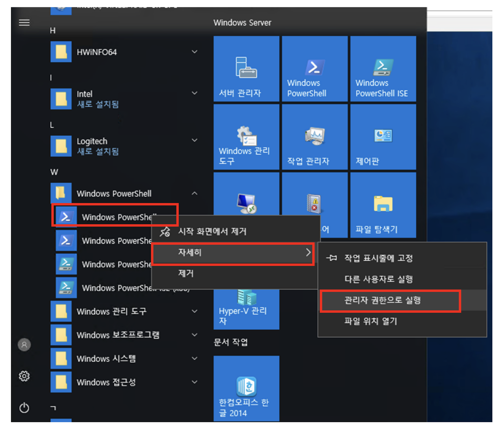Click the 새로 설치됨 label under Intel
The image size is (504, 430).
(x=98, y=104)
